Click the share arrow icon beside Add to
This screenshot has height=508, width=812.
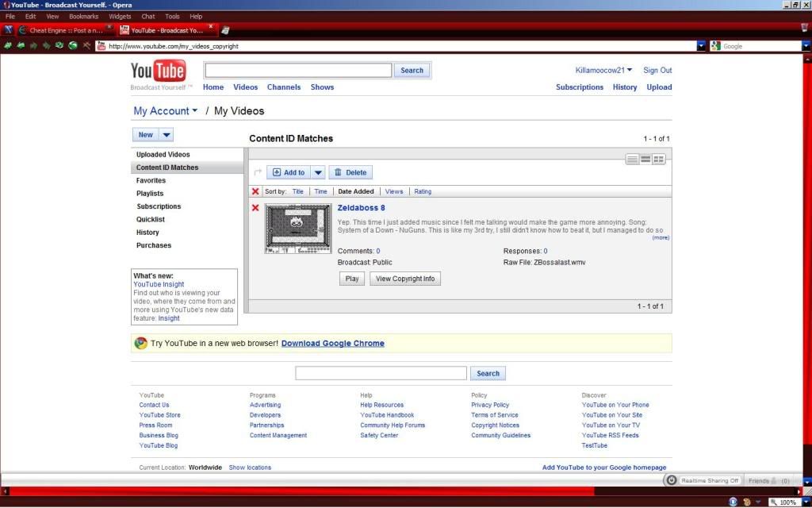coord(258,172)
